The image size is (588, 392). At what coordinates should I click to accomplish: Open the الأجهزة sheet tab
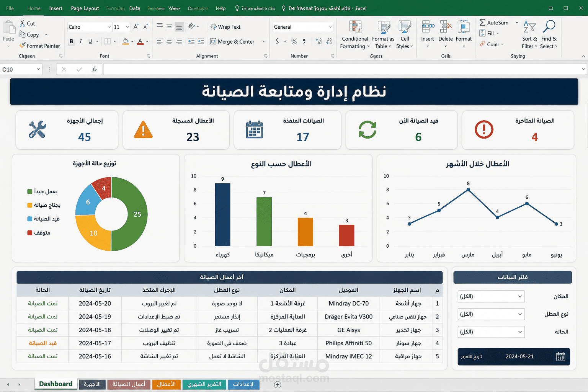pos(92,384)
